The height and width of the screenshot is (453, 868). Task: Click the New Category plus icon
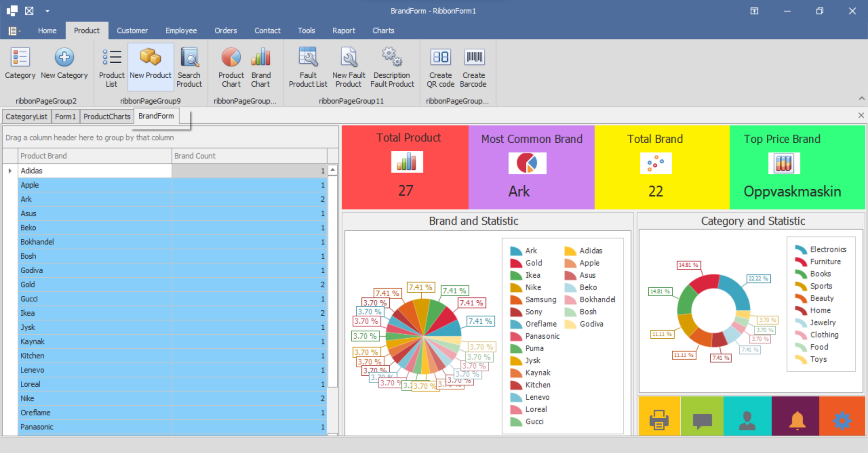(x=64, y=57)
